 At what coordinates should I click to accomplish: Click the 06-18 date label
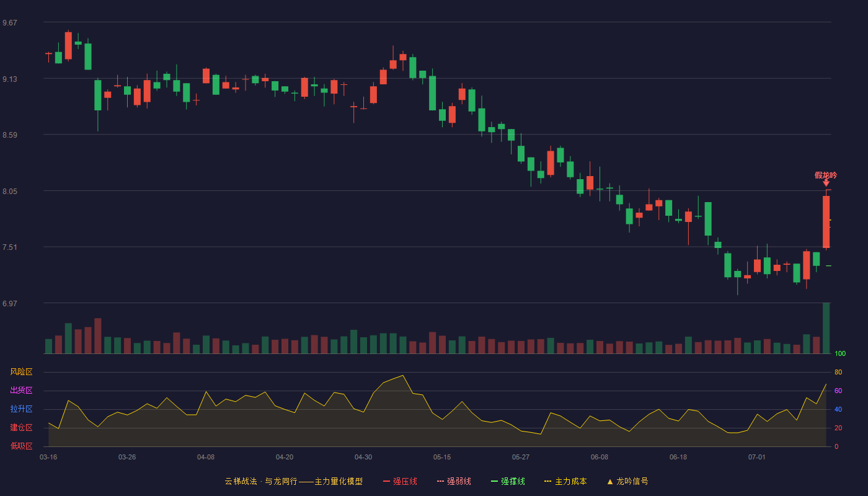coord(678,457)
